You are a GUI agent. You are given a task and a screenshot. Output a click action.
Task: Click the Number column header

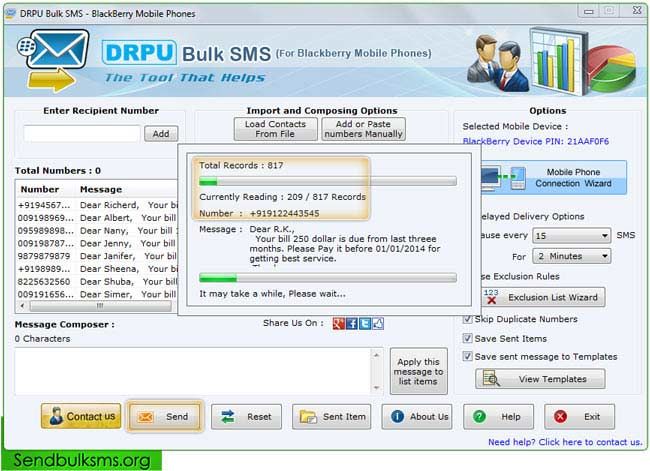pos(40,189)
